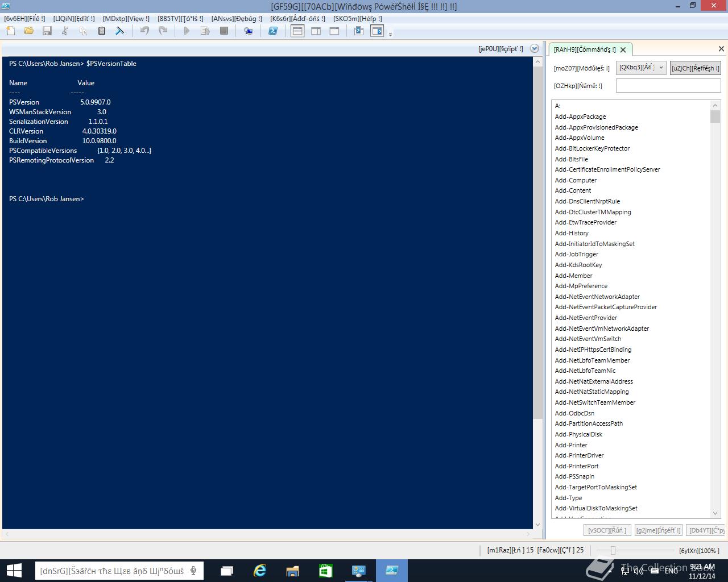Select Add-Computer in the command list
The height and width of the screenshot is (582, 728).
(576, 180)
